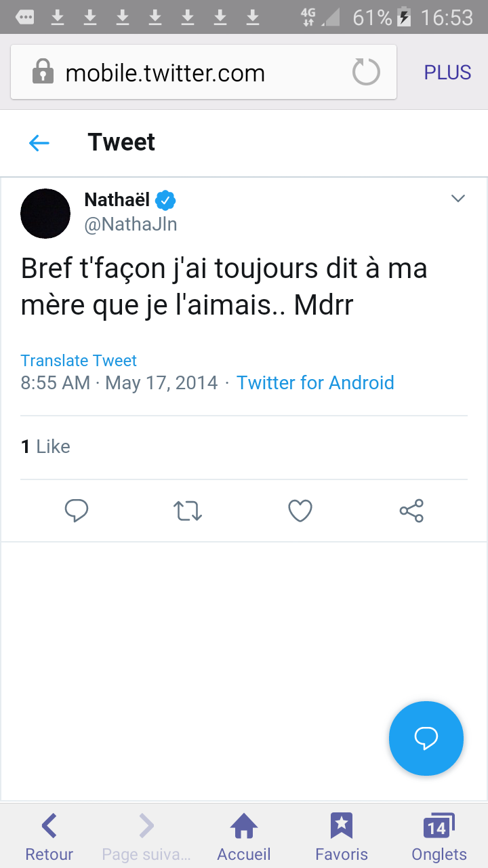View the 1 Like list

point(45,446)
